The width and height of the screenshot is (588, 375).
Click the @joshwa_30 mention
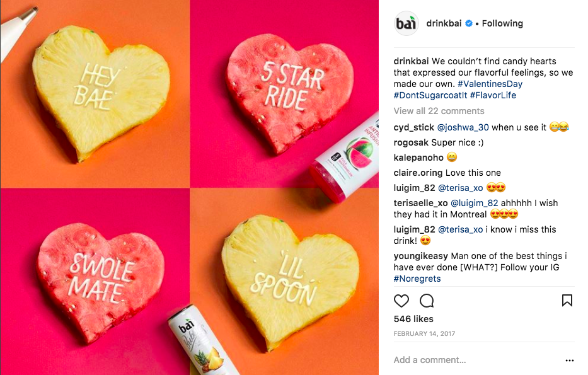(x=463, y=127)
